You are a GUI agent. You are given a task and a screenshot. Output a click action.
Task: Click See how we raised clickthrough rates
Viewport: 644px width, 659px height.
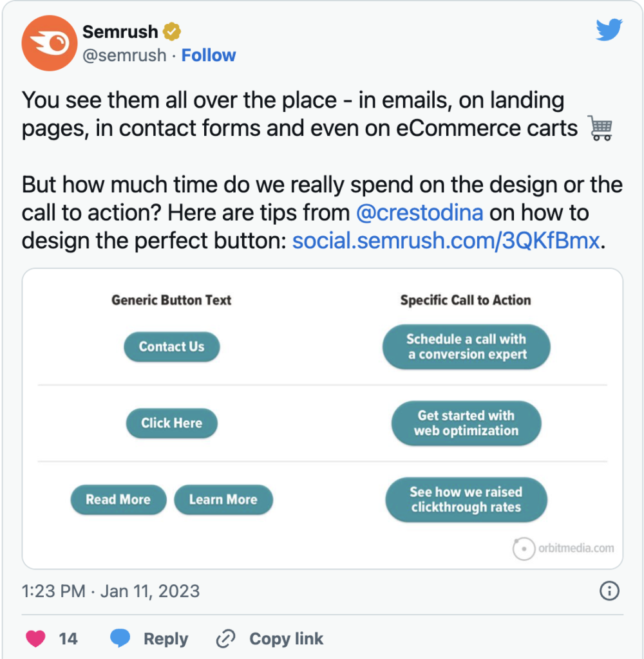(x=466, y=499)
